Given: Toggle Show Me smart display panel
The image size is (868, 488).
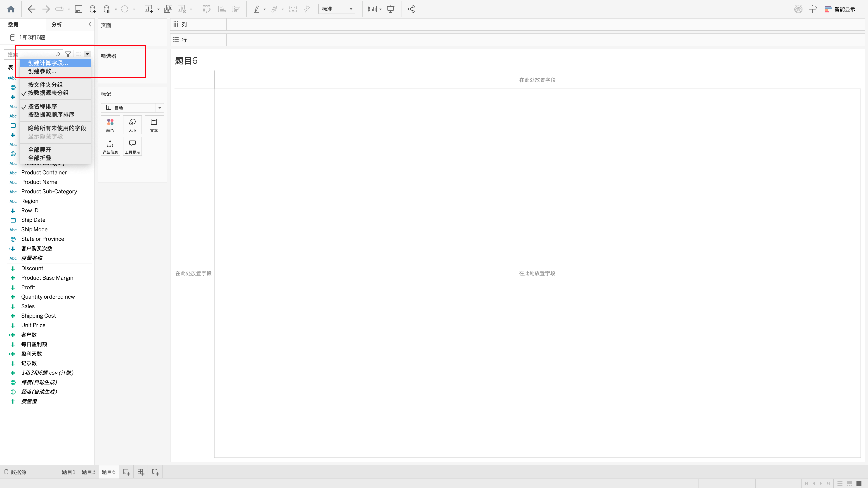Looking at the screenshot, I should coord(840,9).
